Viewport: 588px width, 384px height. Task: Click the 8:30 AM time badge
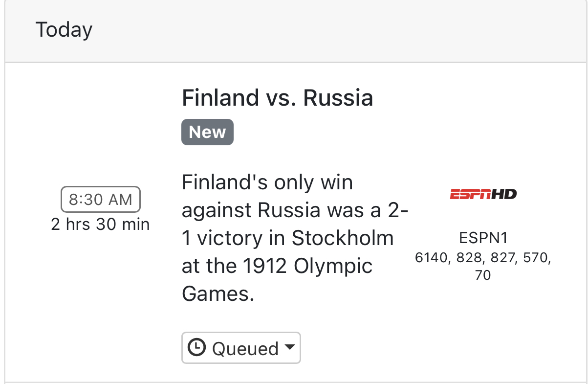click(100, 199)
